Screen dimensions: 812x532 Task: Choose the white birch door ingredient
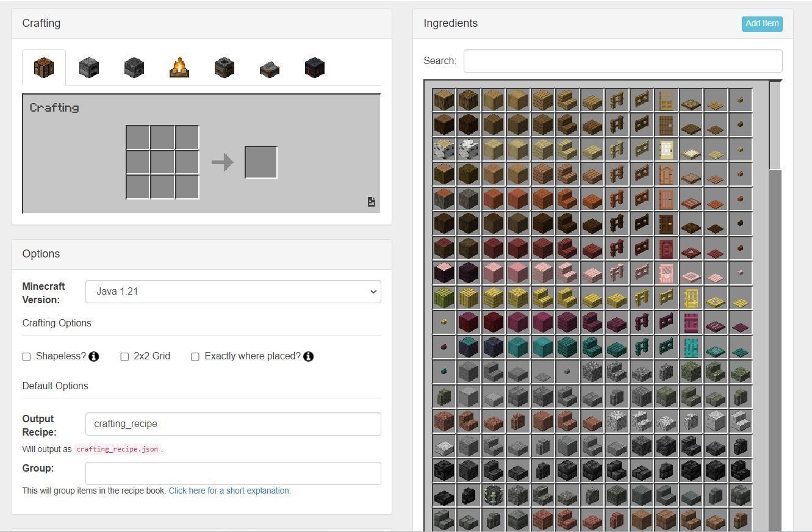tap(666, 149)
